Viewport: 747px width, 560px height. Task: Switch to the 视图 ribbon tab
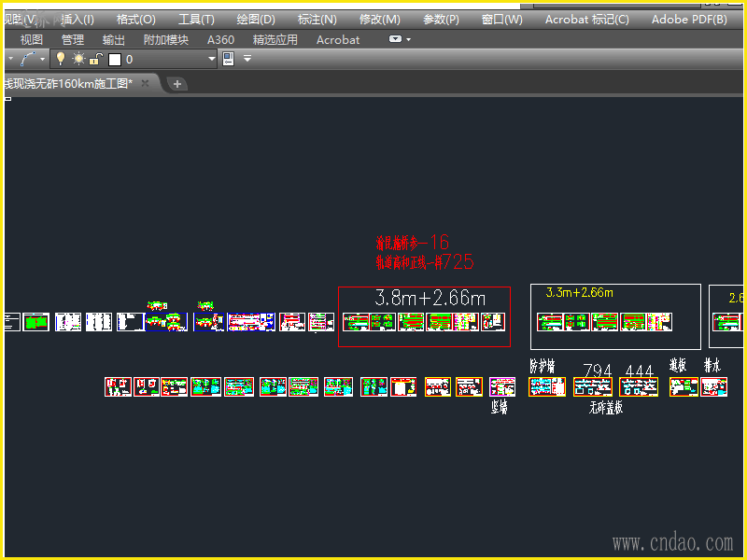32,39
